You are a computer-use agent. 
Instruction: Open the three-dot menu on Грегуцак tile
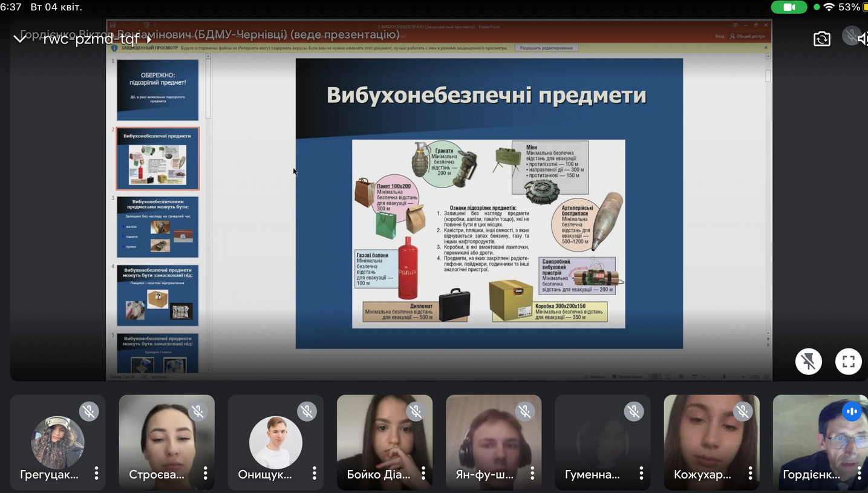pyautogui.click(x=96, y=473)
